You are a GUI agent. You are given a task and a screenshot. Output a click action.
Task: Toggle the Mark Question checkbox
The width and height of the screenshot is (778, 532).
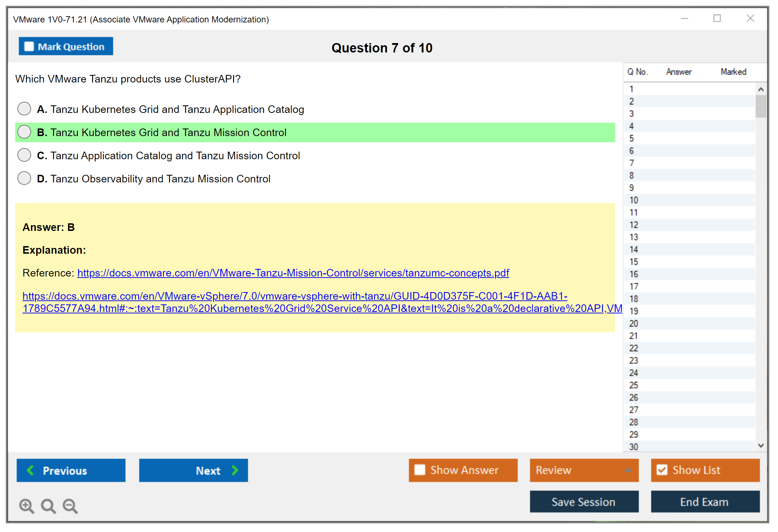click(29, 46)
